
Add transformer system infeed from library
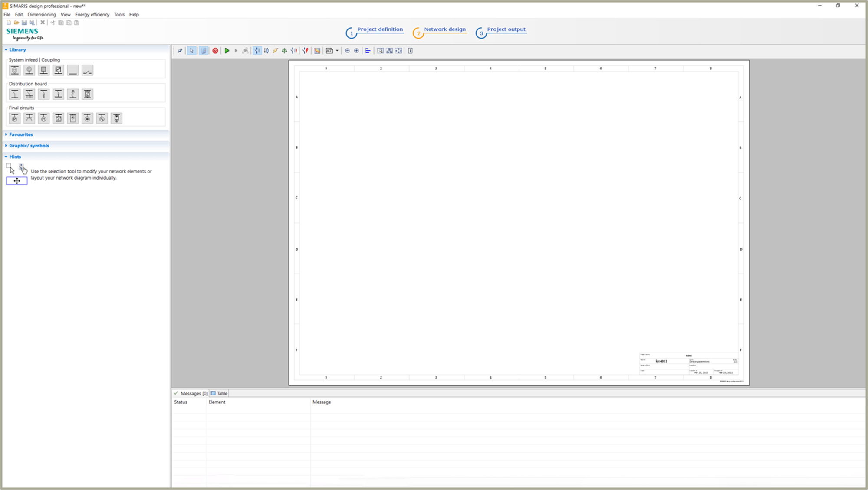(15, 70)
